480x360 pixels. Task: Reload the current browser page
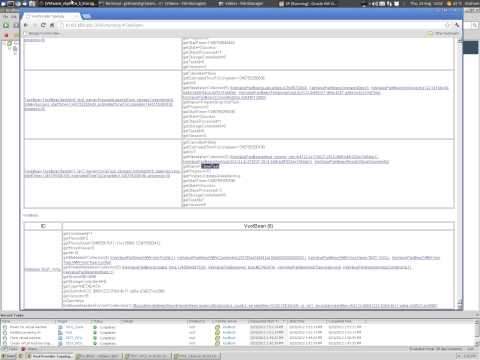point(43,25)
